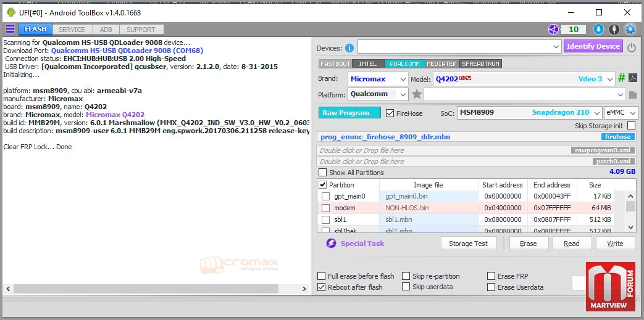Click the power icon beside Identify Device
Viewport: 644px width, 320px height.
click(632, 47)
